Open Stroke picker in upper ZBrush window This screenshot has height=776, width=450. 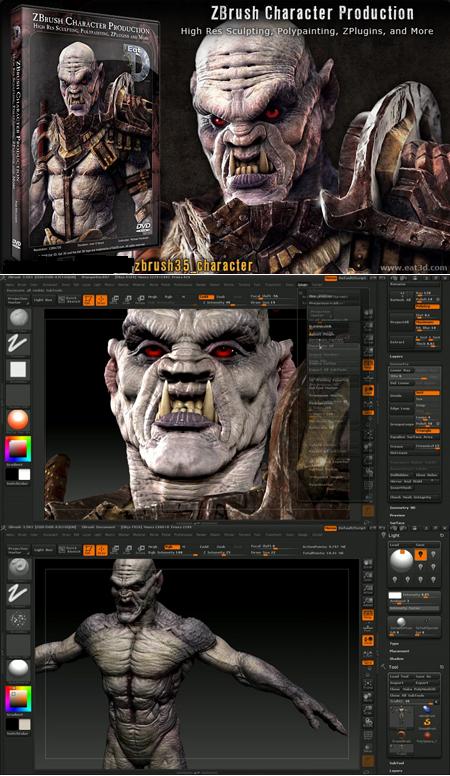(18, 344)
